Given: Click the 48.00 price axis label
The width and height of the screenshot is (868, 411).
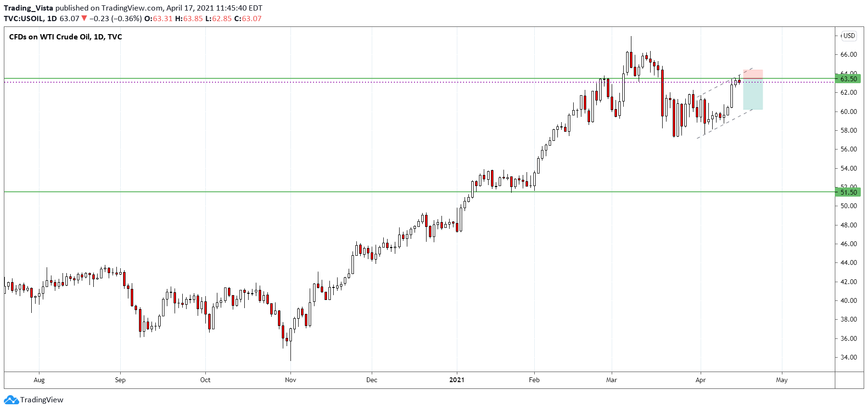Looking at the screenshot, I should tap(849, 225).
